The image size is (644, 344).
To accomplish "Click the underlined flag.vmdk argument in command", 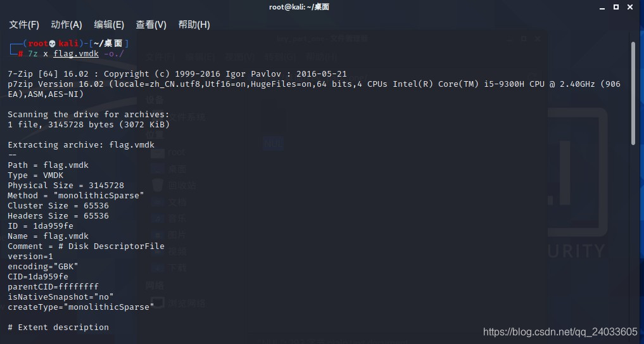I will pyautogui.click(x=76, y=54).
